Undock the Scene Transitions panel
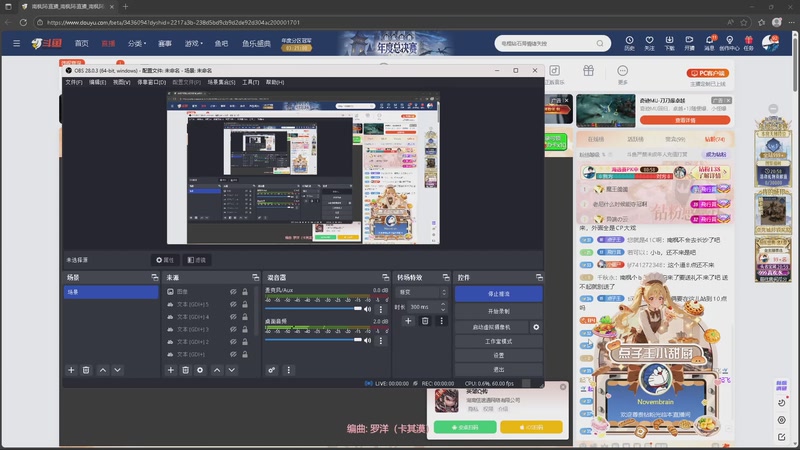 pos(446,278)
